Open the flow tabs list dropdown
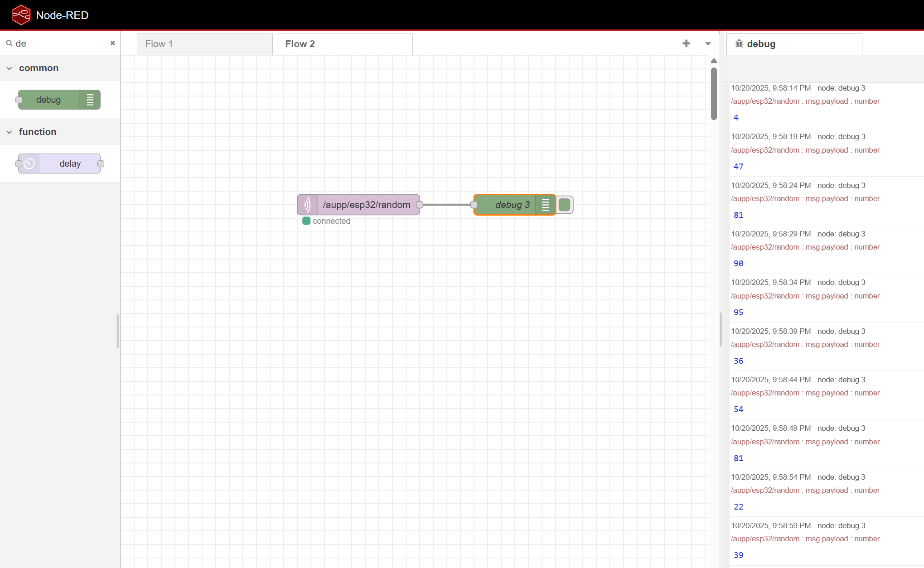The width and height of the screenshot is (924, 568). [708, 44]
